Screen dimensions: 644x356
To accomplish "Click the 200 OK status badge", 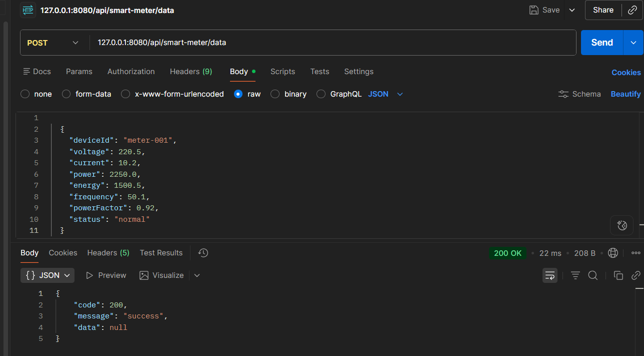I will point(507,253).
